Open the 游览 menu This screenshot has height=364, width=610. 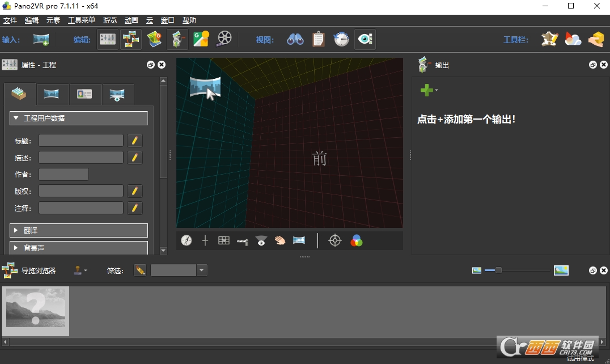110,20
